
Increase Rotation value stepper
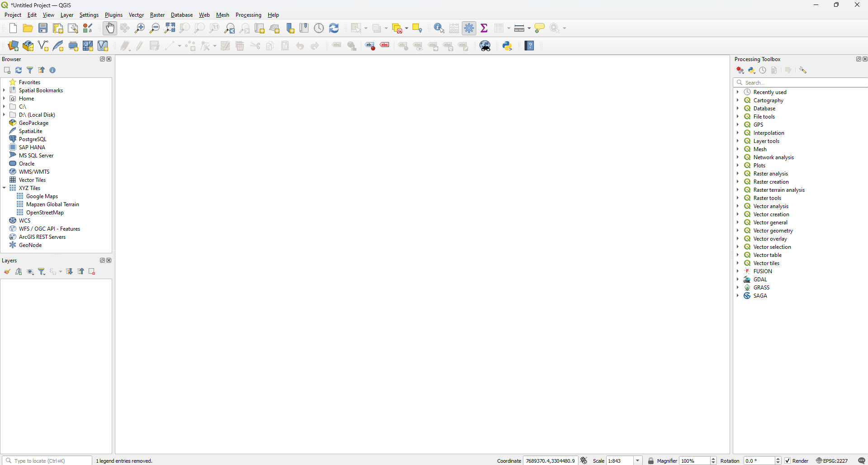pyautogui.click(x=778, y=459)
